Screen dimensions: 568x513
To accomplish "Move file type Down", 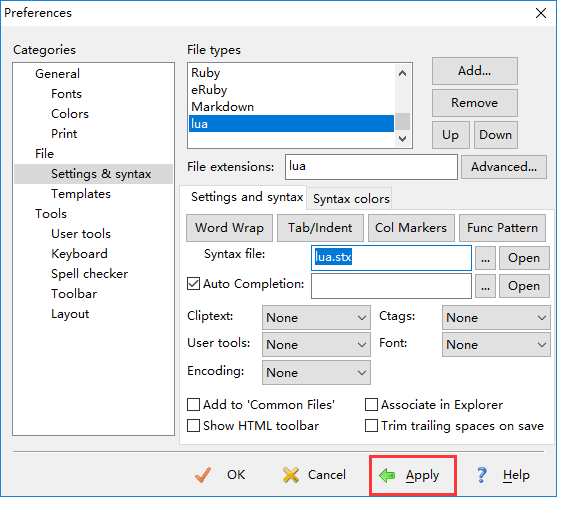I will point(496,135).
